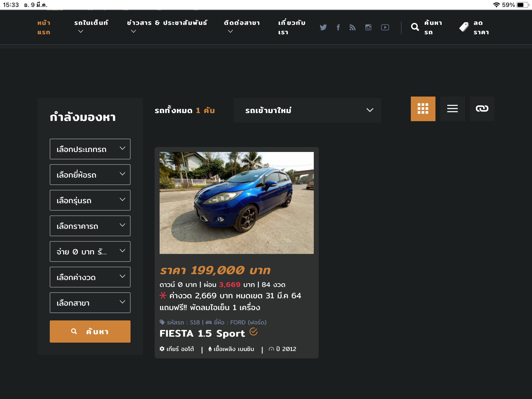Image resolution: width=532 pixels, height=399 pixels.
Task: Open the Instagram icon link
Action: 368,27
